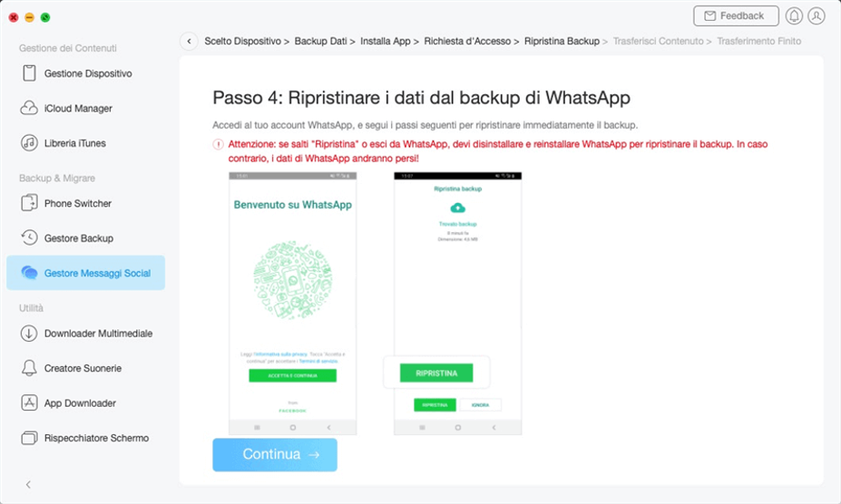The width and height of the screenshot is (841, 504).
Task: Click the Backup Dati breadcrumb step
Action: click(x=320, y=41)
